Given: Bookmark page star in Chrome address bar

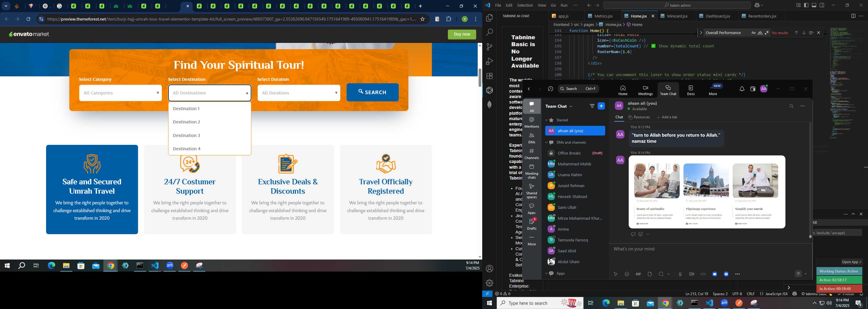Looking at the screenshot, I should pos(423,19).
